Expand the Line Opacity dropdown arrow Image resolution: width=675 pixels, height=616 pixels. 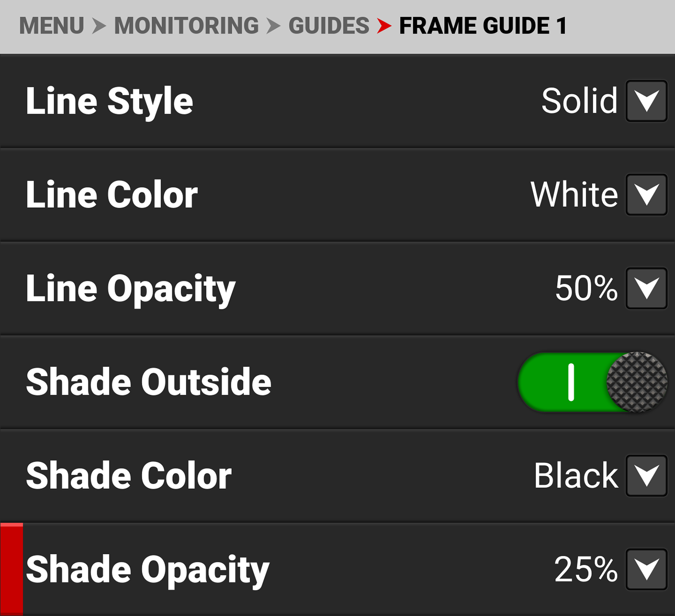point(646,288)
